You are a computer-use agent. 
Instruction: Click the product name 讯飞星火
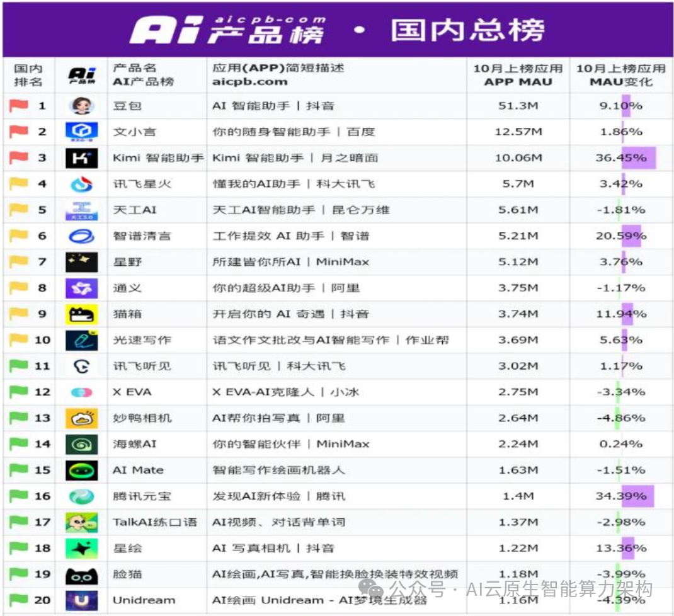click(142, 184)
